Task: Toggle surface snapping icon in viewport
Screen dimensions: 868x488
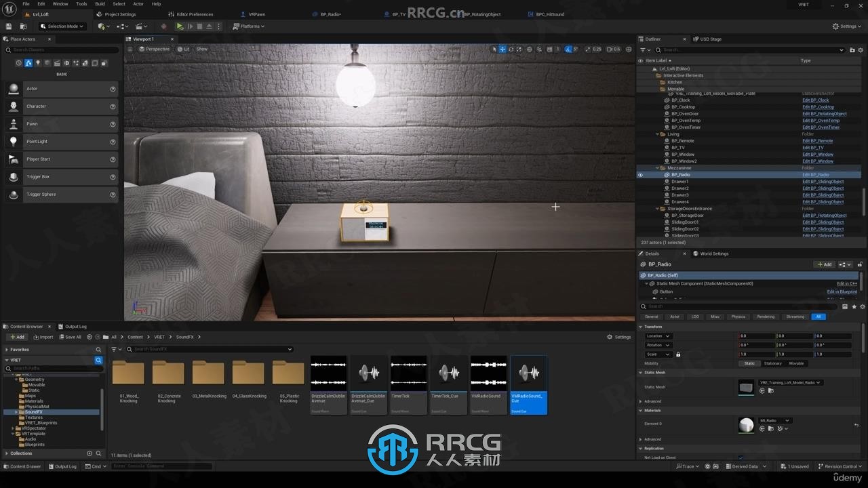Action: tap(540, 49)
